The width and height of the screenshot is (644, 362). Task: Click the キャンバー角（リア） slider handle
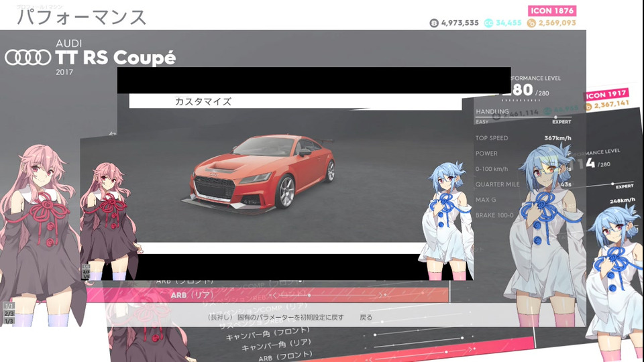click(462, 338)
